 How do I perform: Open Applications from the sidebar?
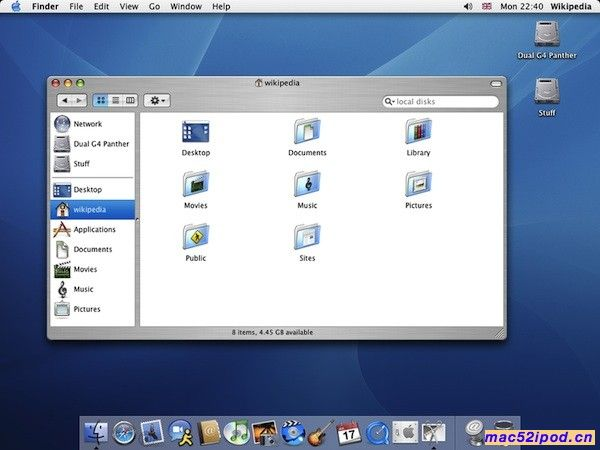pyautogui.click(x=93, y=230)
